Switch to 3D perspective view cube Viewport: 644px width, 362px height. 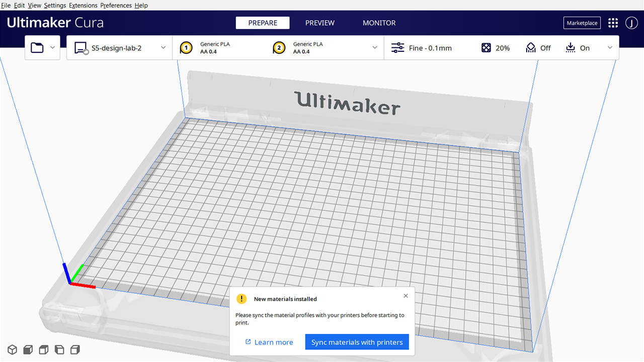click(x=12, y=349)
